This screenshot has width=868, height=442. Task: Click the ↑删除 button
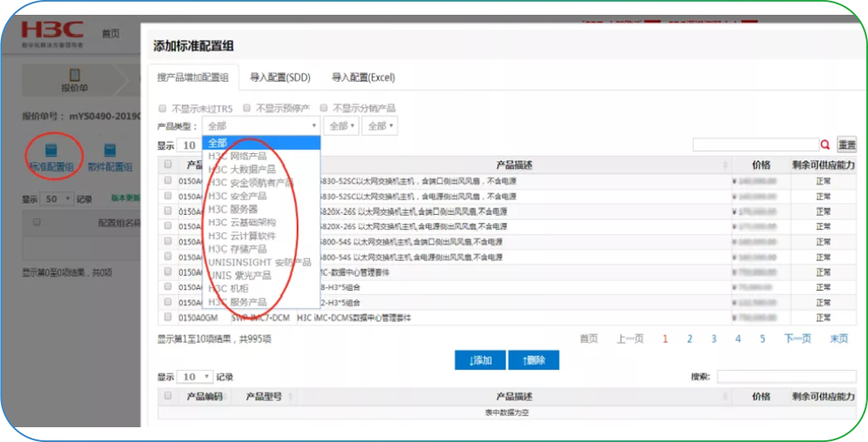(534, 360)
